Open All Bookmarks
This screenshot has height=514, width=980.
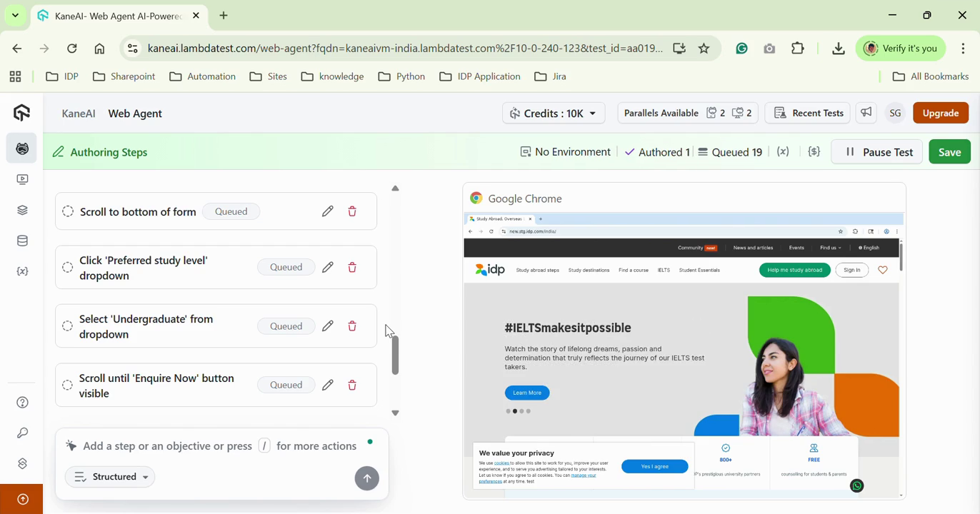click(931, 76)
